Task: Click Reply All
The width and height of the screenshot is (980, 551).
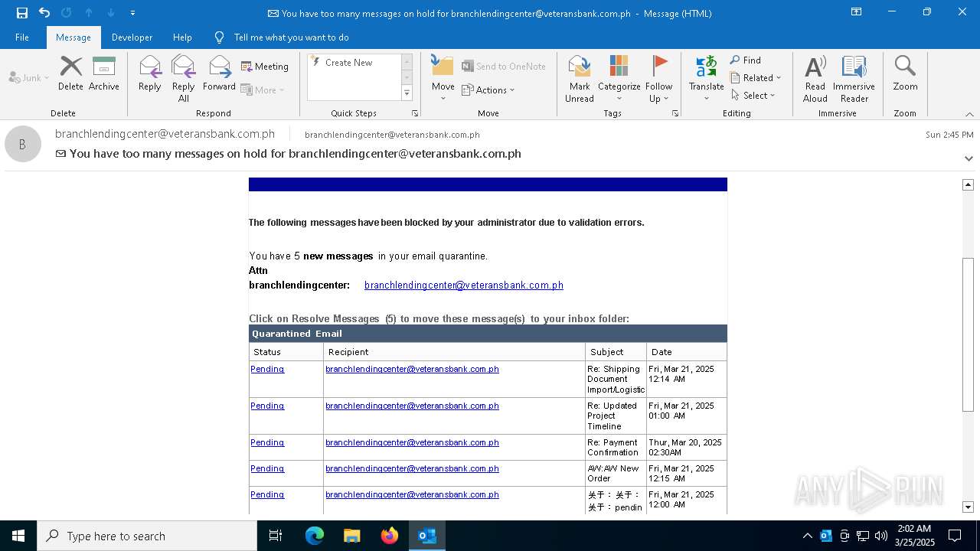Action: click(x=184, y=78)
